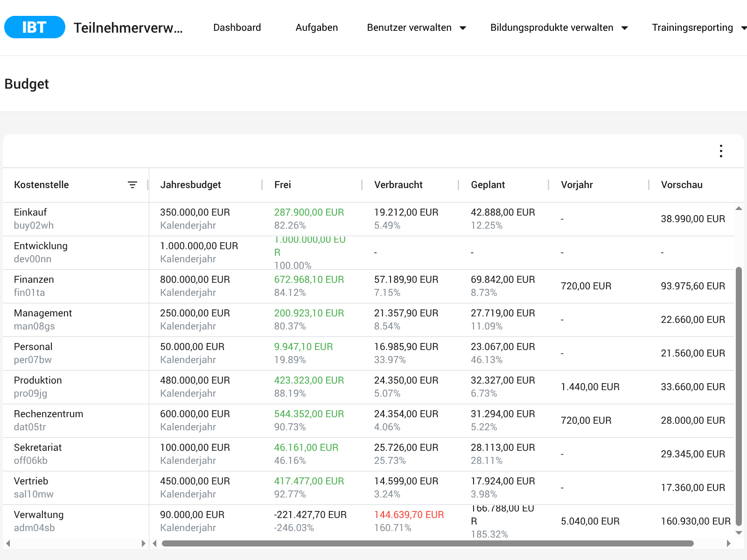Sort by the Verbraucht column header

(398, 185)
